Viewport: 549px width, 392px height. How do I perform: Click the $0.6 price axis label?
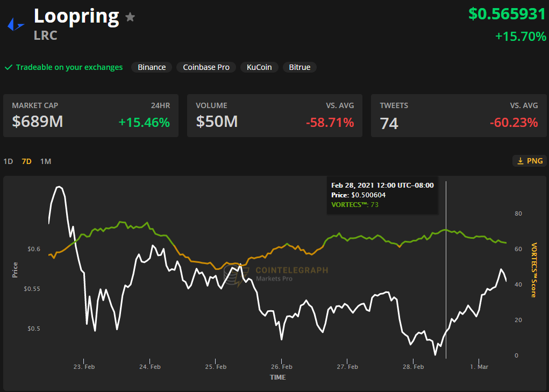[x=34, y=249]
